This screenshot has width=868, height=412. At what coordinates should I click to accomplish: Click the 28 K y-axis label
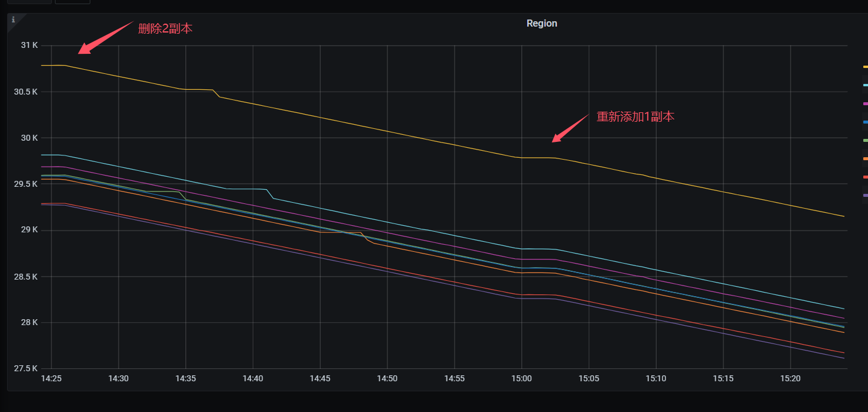pyautogui.click(x=30, y=323)
